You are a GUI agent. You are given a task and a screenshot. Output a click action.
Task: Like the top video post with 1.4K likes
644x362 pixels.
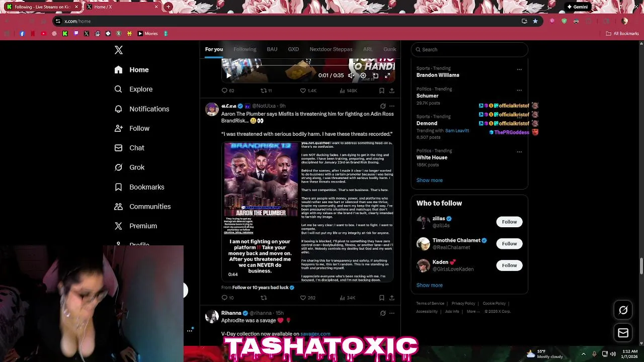pos(308,90)
